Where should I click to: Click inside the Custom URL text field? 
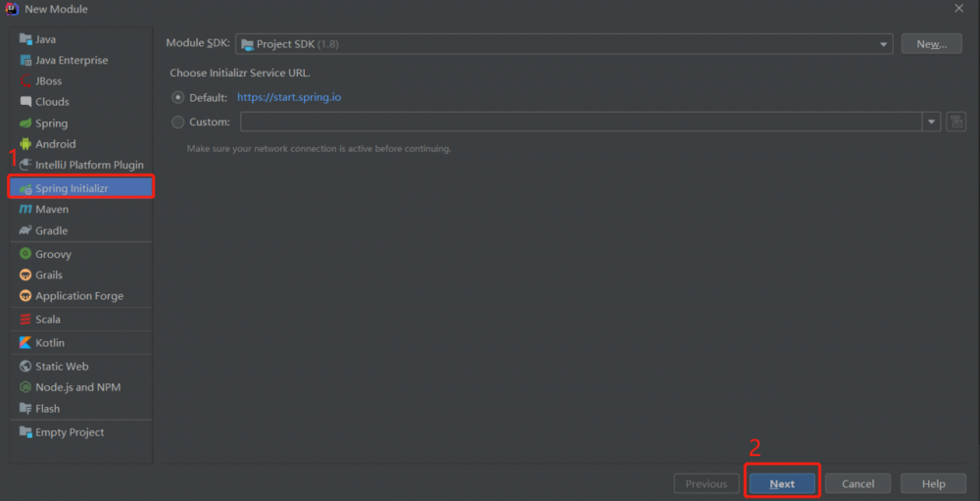(x=580, y=123)
